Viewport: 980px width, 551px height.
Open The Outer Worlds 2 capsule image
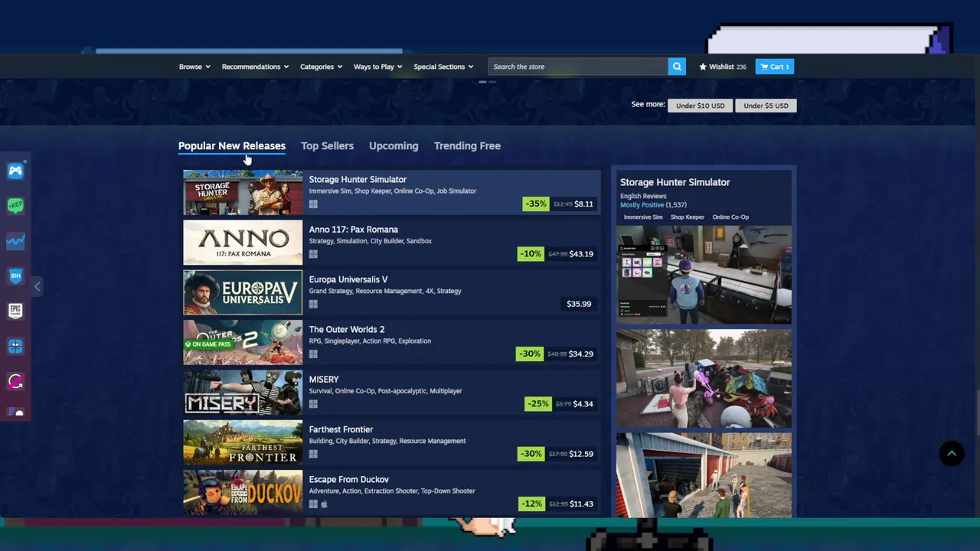tap(243, 342)
